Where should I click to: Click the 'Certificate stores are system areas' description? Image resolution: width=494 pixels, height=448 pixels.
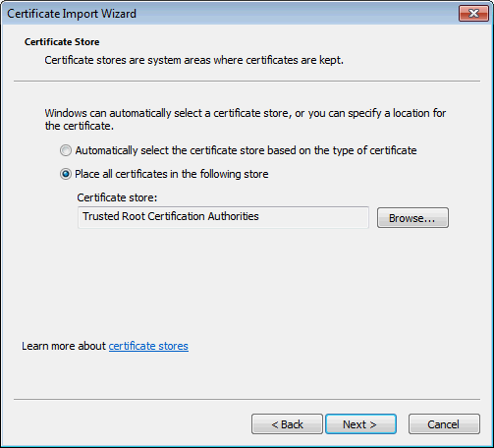[x=194, y=60]
